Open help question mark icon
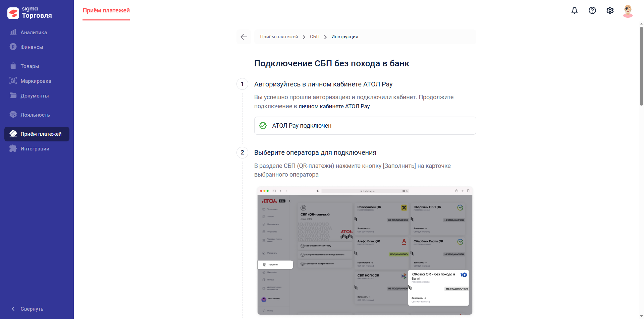 (592, 10)
